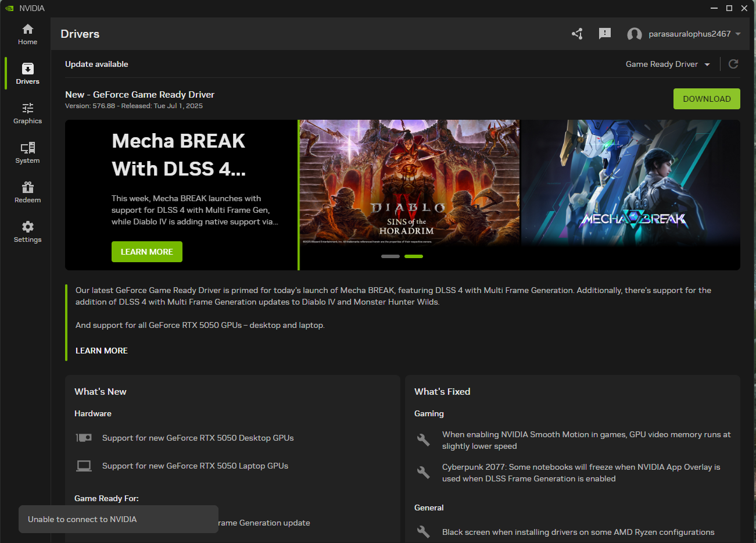Viewport: 756px width, 543px height.
Task: Maximize the NVIDIA app window
Action: click(729, 8)
